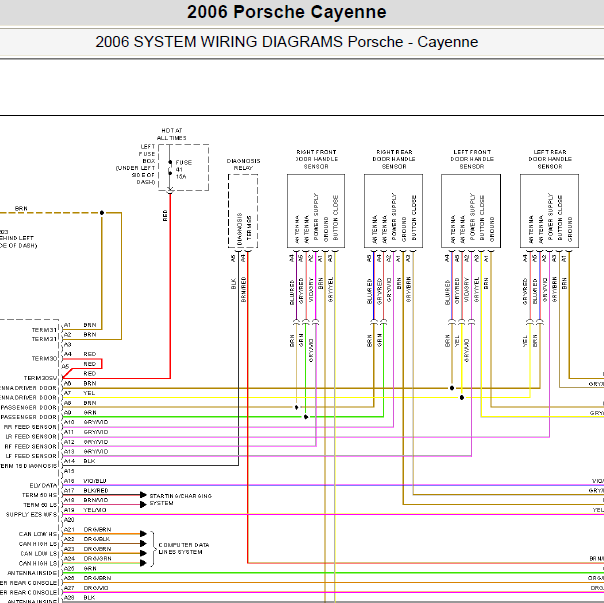The image size is (604, 603).
Task: Click the "ORG/VIO" wire color at pin A27
Action: click(x=96, y=588)
